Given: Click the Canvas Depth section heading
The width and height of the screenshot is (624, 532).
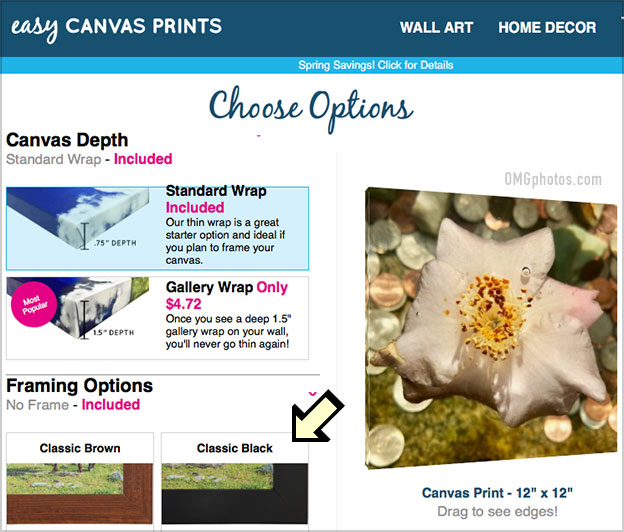Looking at the screenshot, I should [x=67, y=140].
